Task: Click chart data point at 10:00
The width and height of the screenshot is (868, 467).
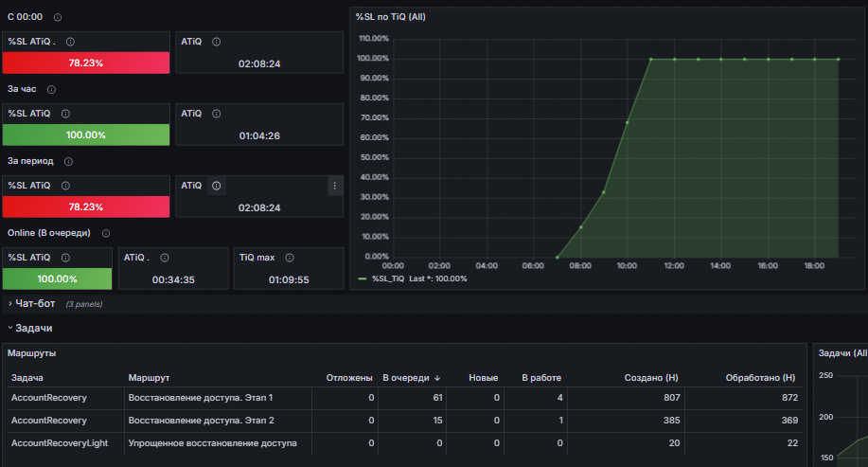Action: click(628, 122)
